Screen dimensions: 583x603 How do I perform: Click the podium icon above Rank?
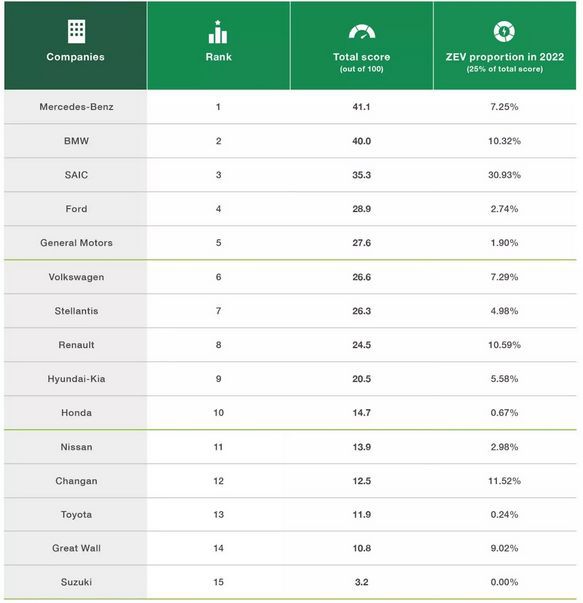pos(218,32)
